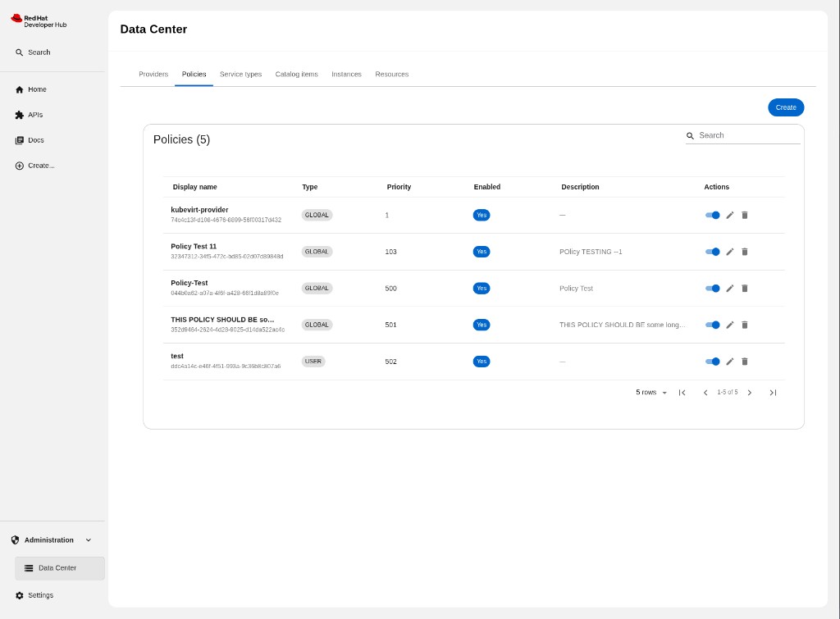This screenshot has height=619, width=840.
Task: Open the 5 rows per-page dropdown
Action: click(x=651, y=393)
